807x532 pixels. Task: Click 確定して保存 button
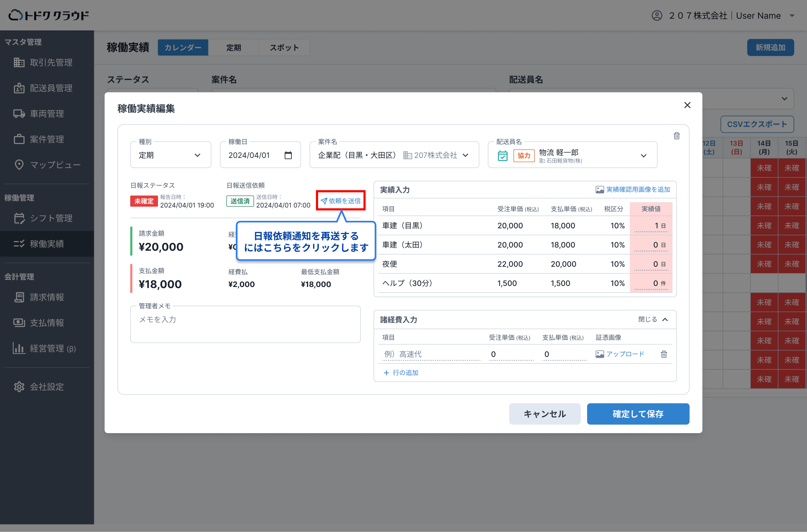pyautogui.click(x=638, y=414)
